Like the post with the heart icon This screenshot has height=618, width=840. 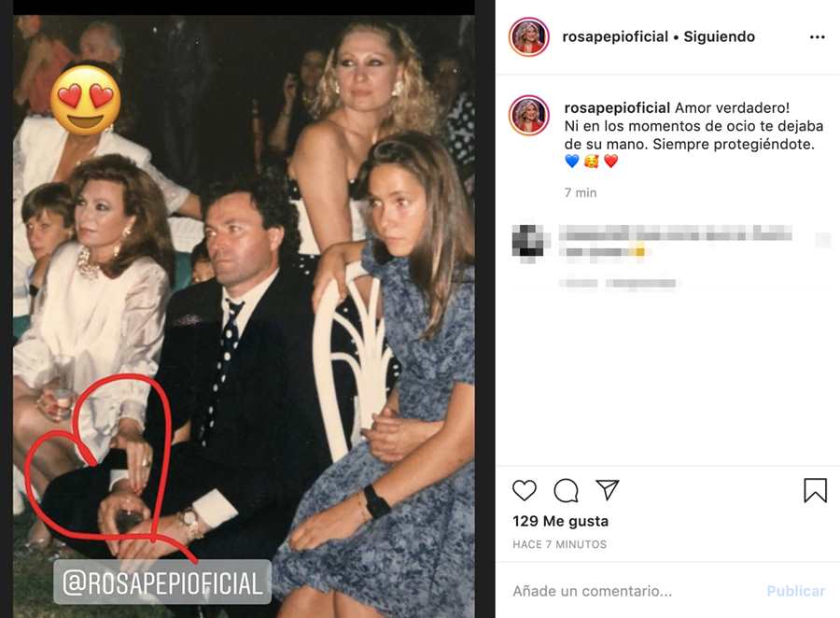(x=525, y=490)
